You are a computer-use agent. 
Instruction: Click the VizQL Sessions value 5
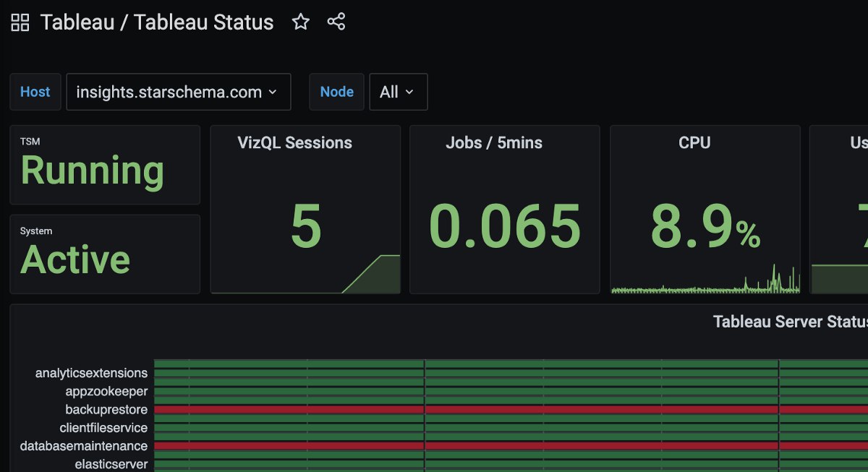(306, 226)
